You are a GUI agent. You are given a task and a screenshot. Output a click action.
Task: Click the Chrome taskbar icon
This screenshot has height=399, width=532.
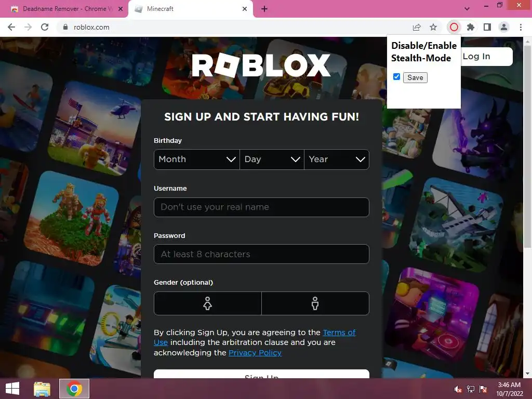[x=74, y=389]
